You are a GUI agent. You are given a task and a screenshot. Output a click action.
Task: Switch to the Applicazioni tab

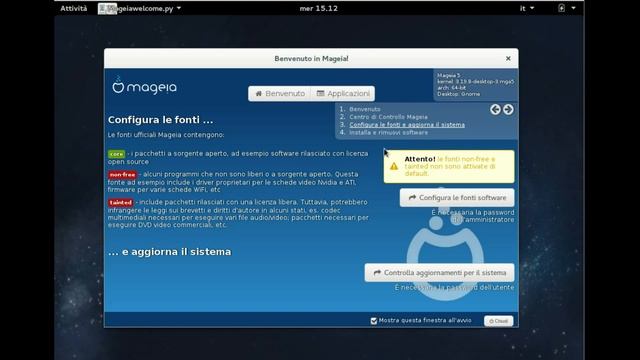pyautogui.click(x=343, y=93)
